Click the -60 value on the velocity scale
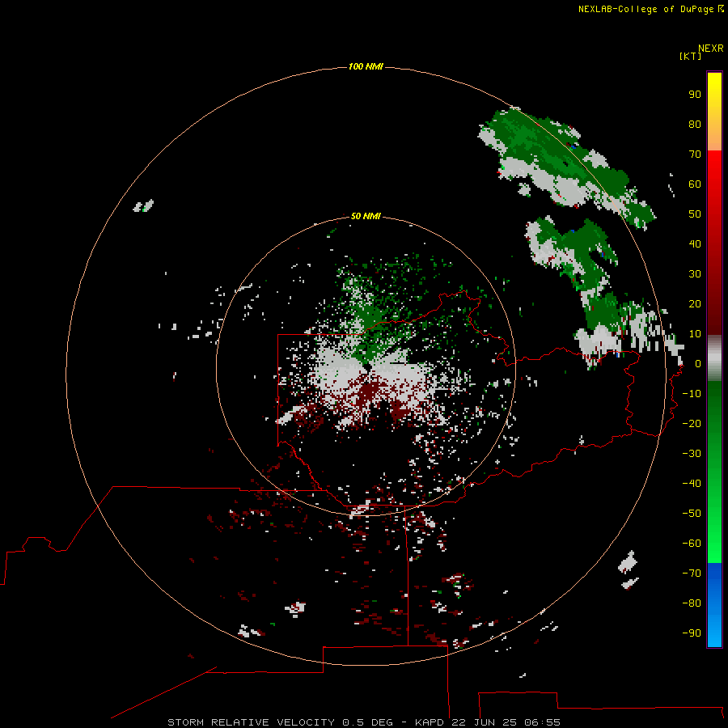Viewport: 728px width, 728px height. coord(692,544)
